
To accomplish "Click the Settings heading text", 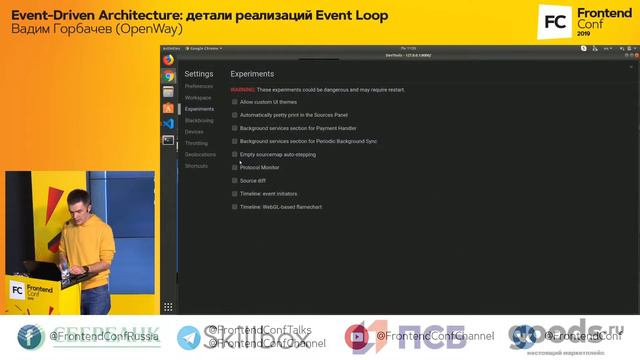I will pyautogui.click(x=199, y=74).
